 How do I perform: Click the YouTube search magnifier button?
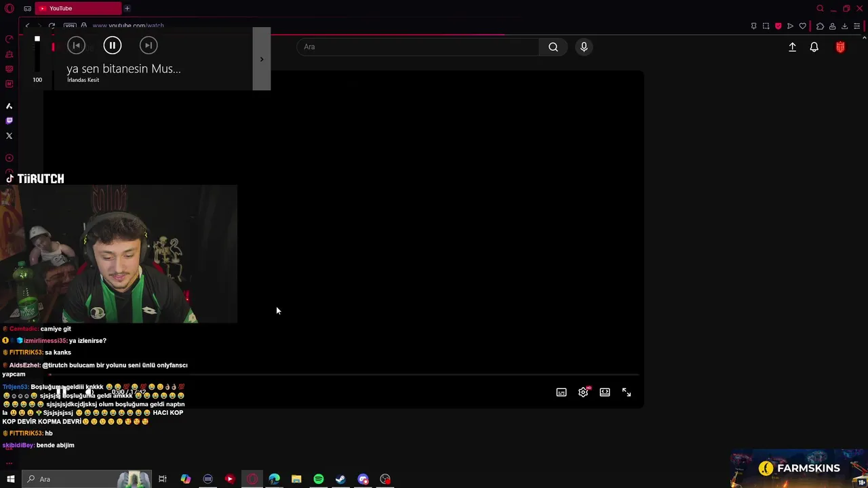click(x=553, y=47)
